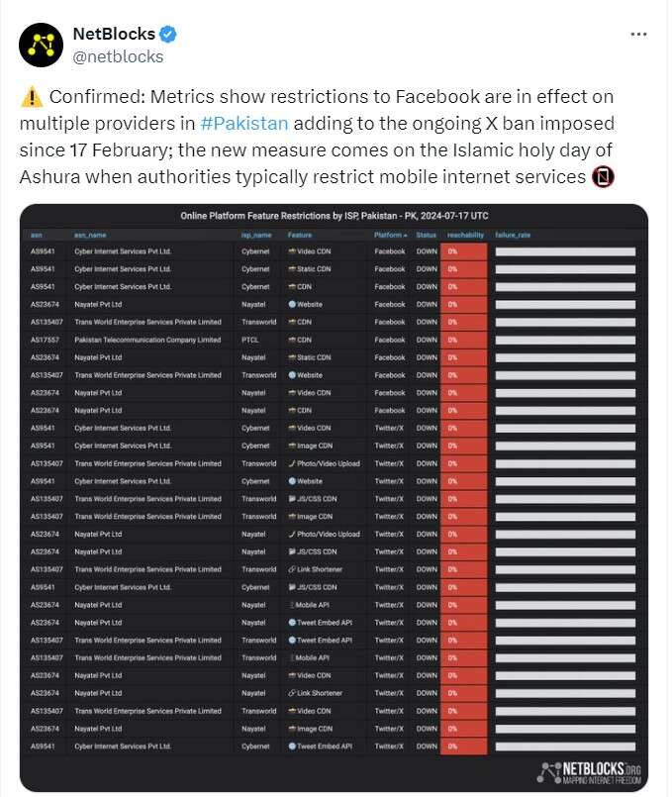This screenshot has width=672, height=797.
Task: Click the PTCL row's red 0% cell
Action: click(463, 340)
